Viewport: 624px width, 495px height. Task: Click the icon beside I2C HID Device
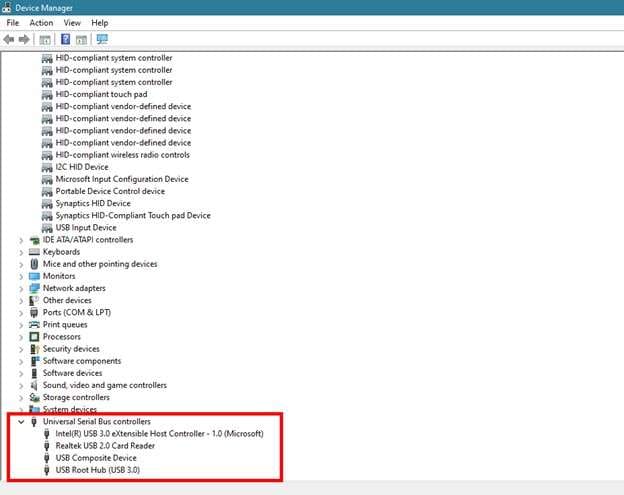pos(47,167)
